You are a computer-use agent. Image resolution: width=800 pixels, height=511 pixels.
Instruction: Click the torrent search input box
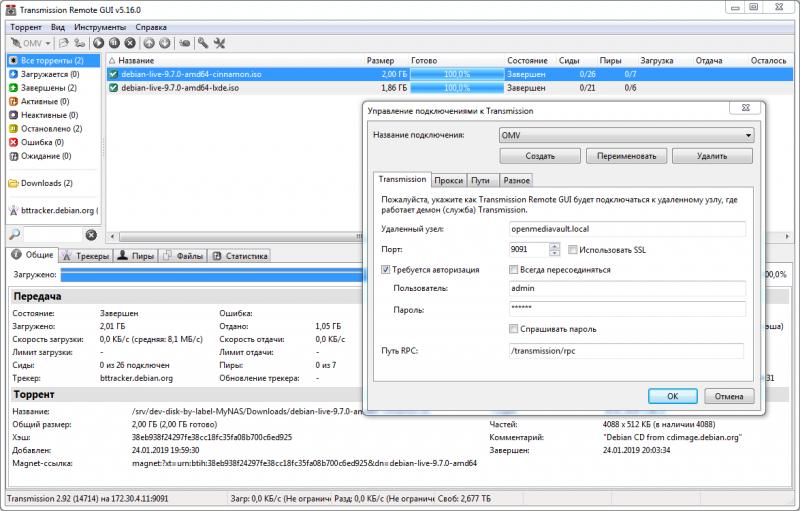point(53,235)
